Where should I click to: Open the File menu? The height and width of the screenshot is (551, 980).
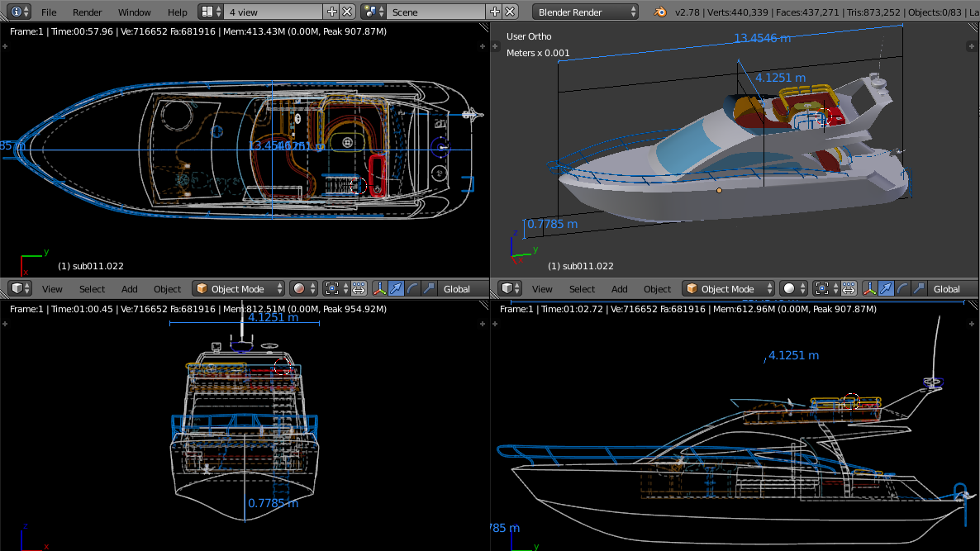tap(49, 12)
